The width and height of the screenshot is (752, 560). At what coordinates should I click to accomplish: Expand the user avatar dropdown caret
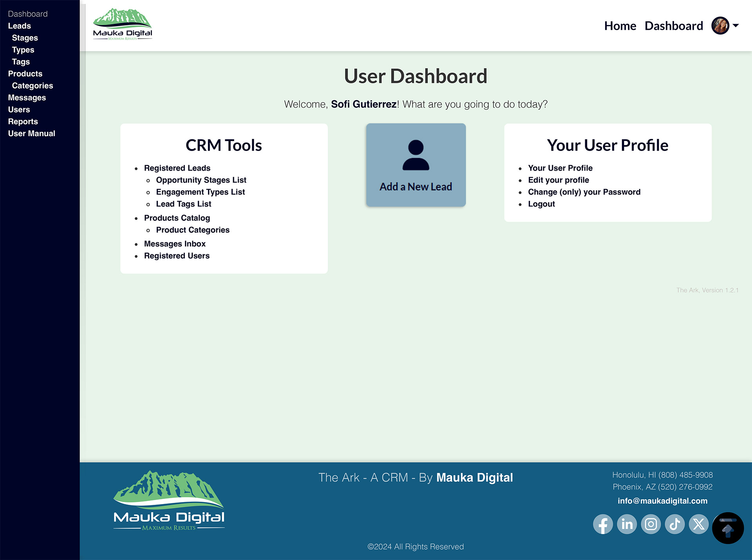click(736, 25)
